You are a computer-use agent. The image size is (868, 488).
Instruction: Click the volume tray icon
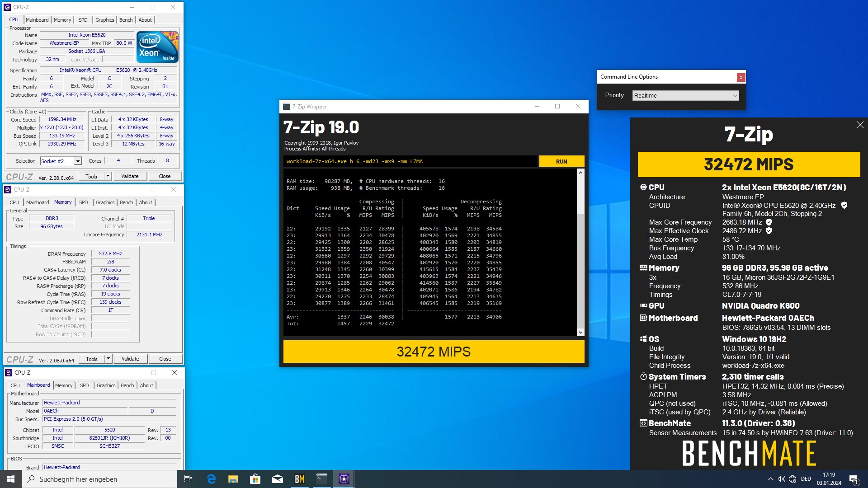pyautogui.click(x=781, y=479)
